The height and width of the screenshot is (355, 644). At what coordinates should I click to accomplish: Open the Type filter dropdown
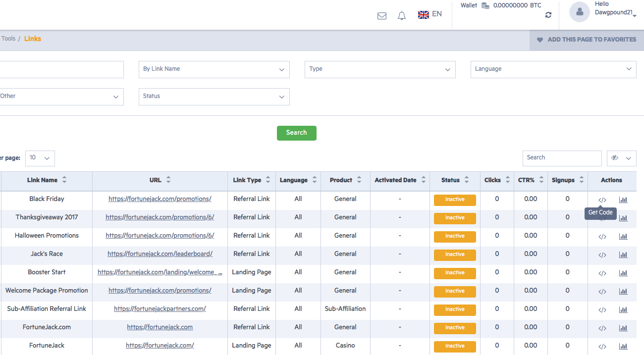[x=380, y=69]
